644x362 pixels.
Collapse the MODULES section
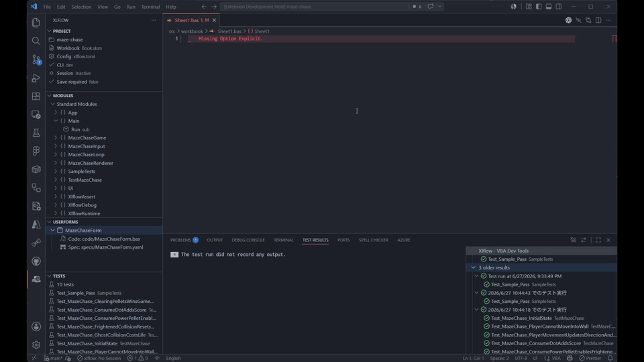tap(63, 96)
